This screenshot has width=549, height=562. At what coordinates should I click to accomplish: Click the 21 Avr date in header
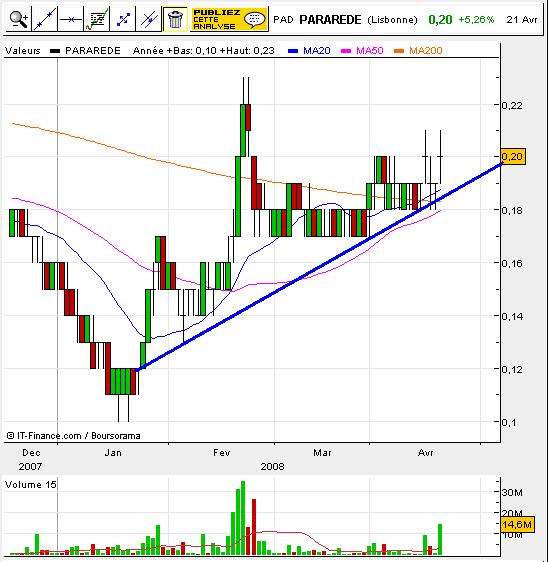[521, 20]
